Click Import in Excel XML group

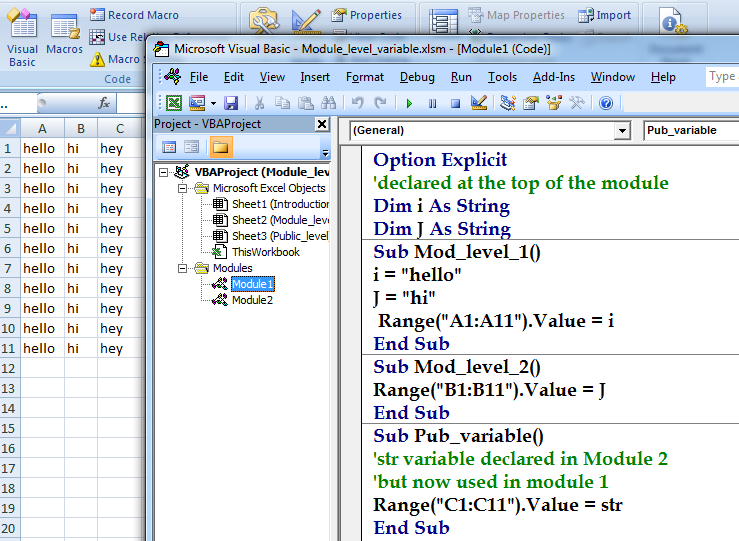coord(605,15)
